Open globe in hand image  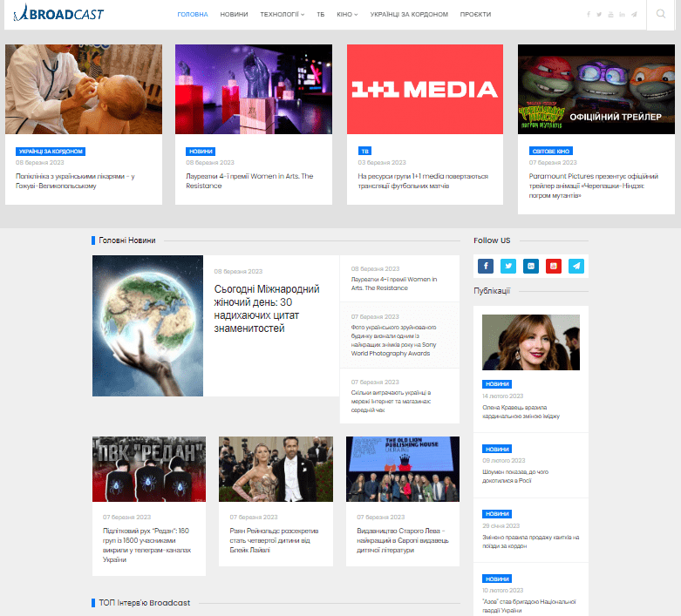coord(147,326)
